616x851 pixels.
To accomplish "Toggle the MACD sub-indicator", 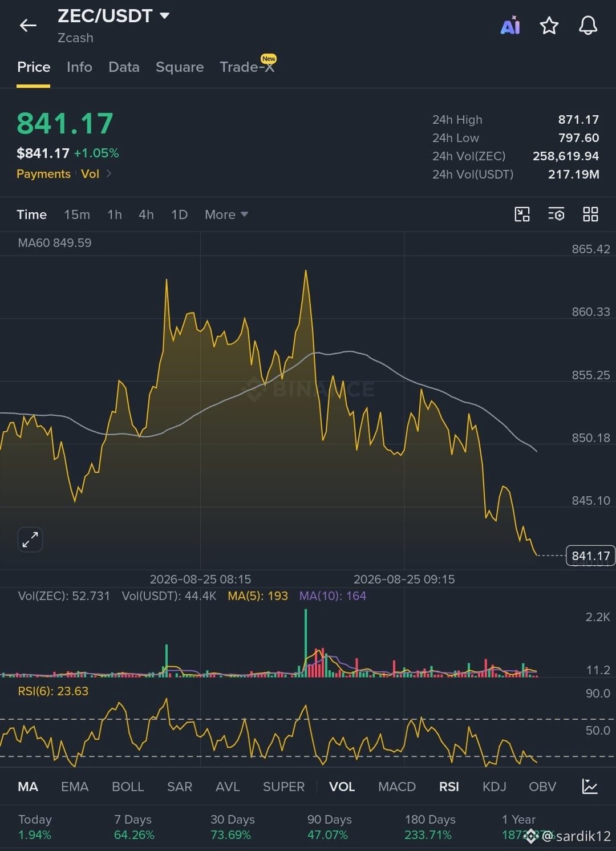I will click(397, 787).
